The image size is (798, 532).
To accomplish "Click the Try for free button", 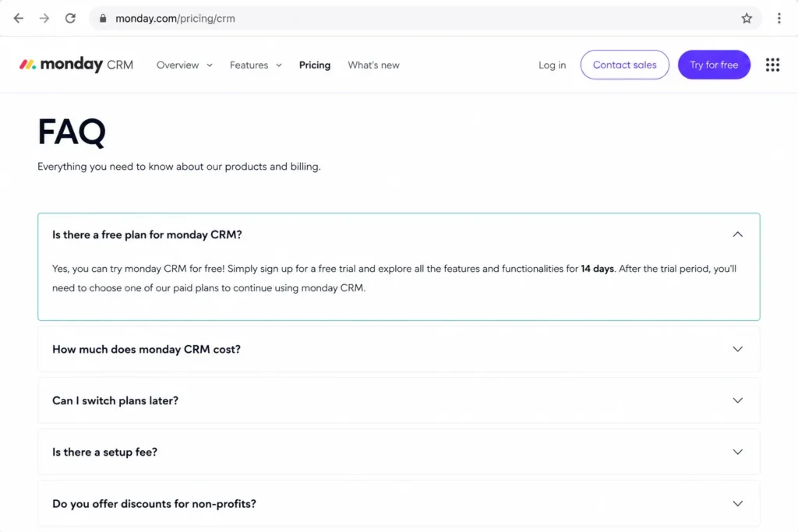I will click(714, 65).
